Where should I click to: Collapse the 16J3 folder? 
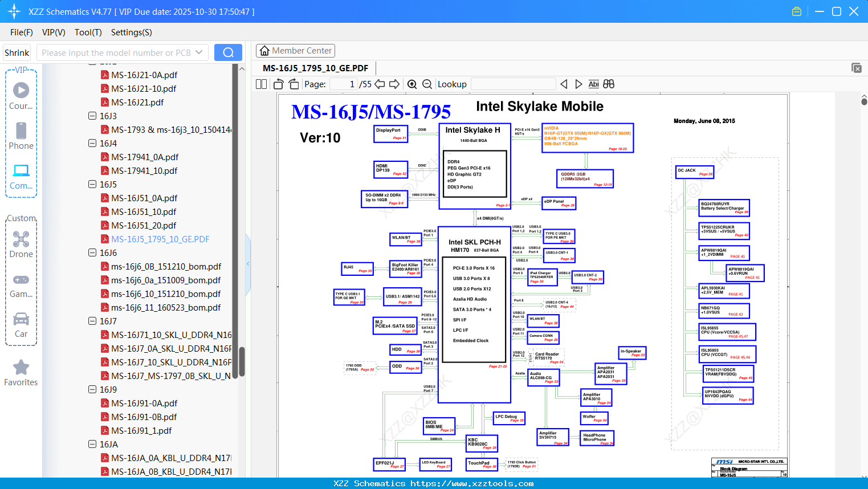(92, 116)
